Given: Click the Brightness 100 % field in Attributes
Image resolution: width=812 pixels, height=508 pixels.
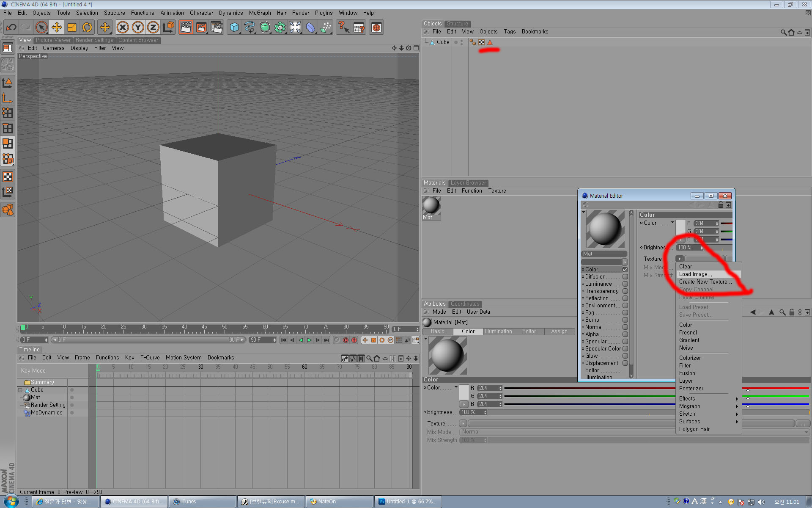Looking at the screenshot, I should [x=473, y=412].
